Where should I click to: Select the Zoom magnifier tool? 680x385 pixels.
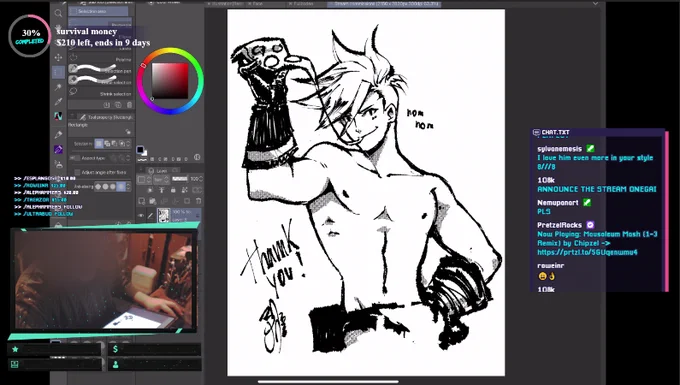58,13
